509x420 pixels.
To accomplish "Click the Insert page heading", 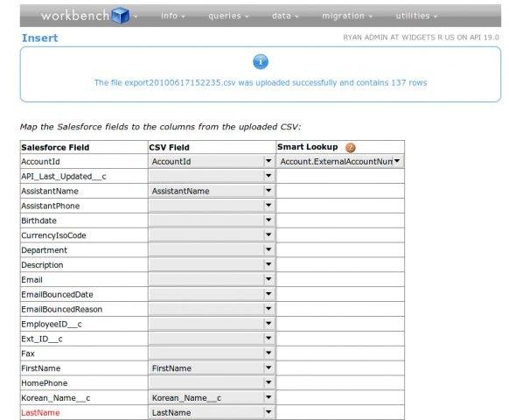I will (x=39, y=38).
